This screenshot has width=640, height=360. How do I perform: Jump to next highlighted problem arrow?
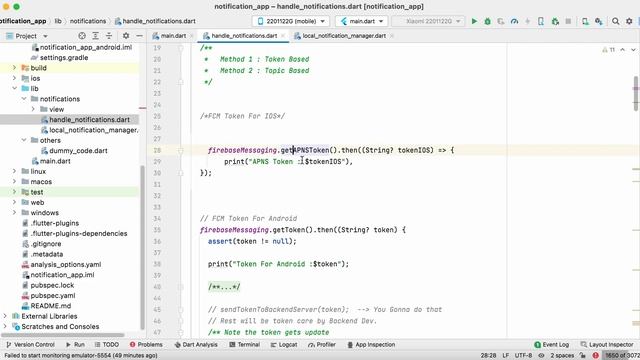click(x=633, y=50)
